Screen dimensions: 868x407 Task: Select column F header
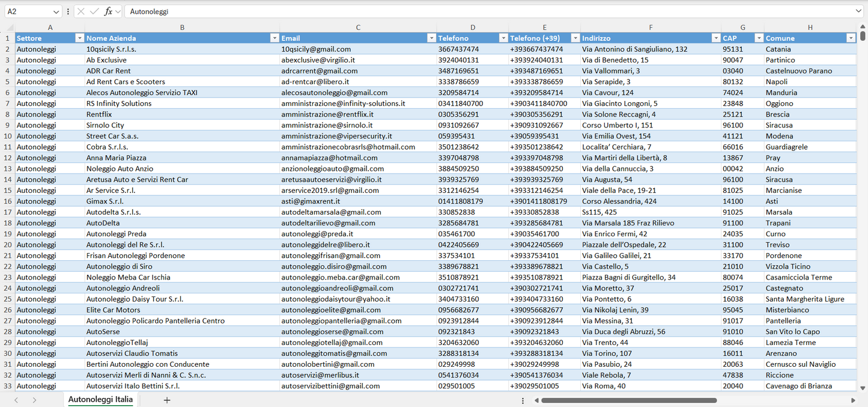651,28
